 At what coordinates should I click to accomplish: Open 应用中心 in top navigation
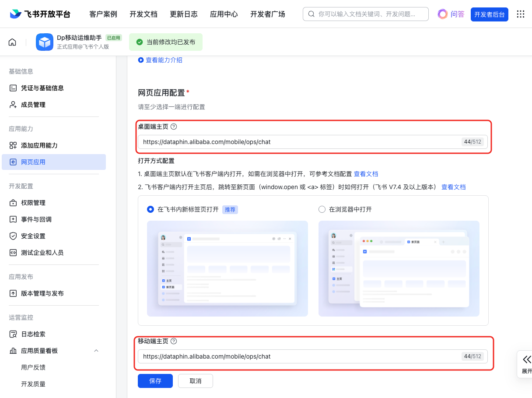pos(224,14)
